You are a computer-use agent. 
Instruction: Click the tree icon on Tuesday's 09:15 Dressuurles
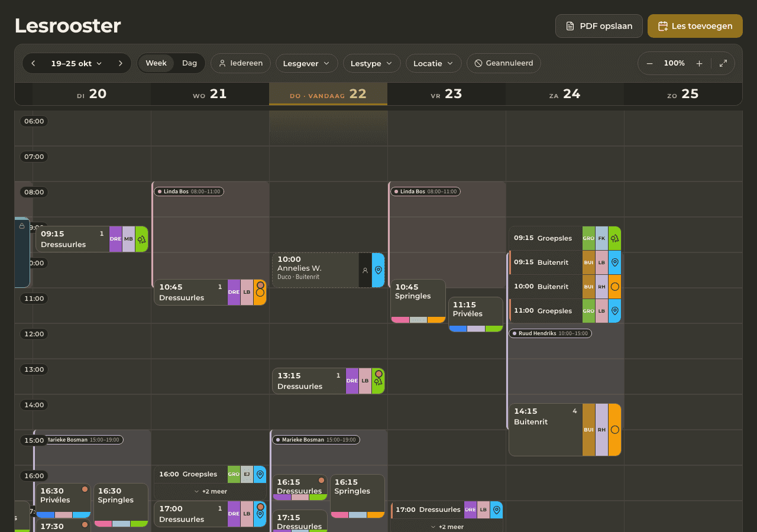point(142,239)
